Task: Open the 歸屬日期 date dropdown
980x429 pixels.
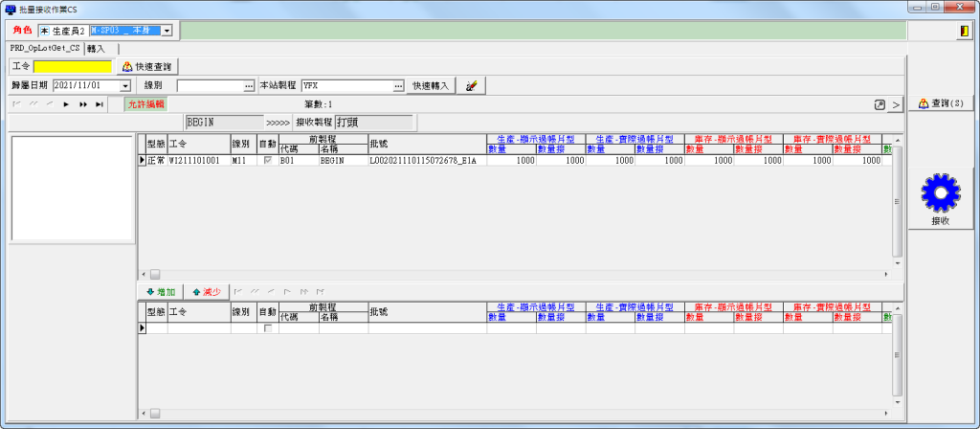Action: pos(125,86)
